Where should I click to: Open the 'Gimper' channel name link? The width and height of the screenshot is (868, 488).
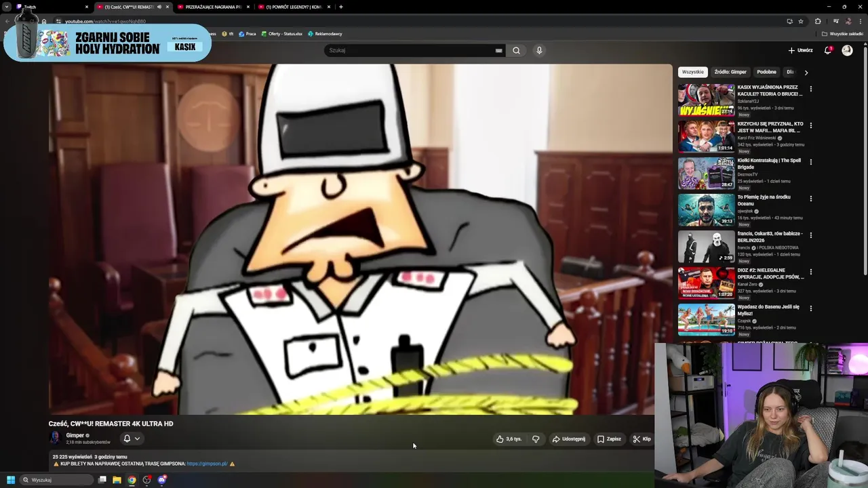75,435
